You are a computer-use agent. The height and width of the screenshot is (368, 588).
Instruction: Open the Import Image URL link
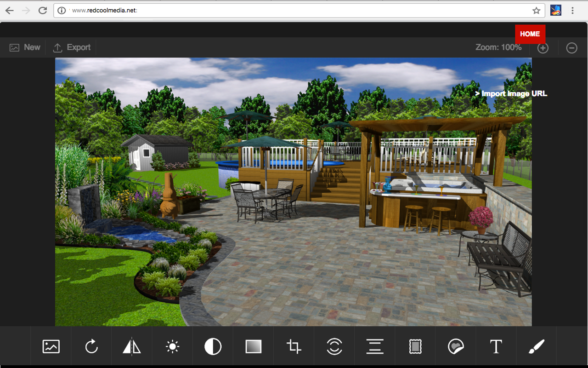511,93
